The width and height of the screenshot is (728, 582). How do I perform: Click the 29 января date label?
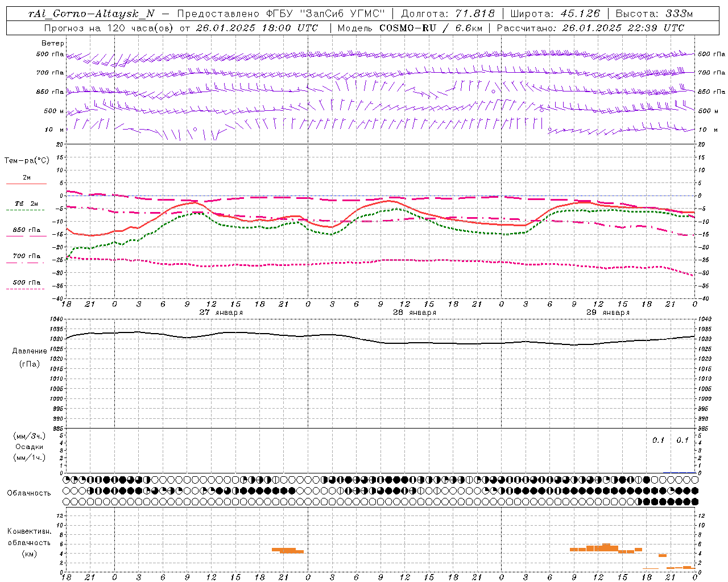point(607,313)
